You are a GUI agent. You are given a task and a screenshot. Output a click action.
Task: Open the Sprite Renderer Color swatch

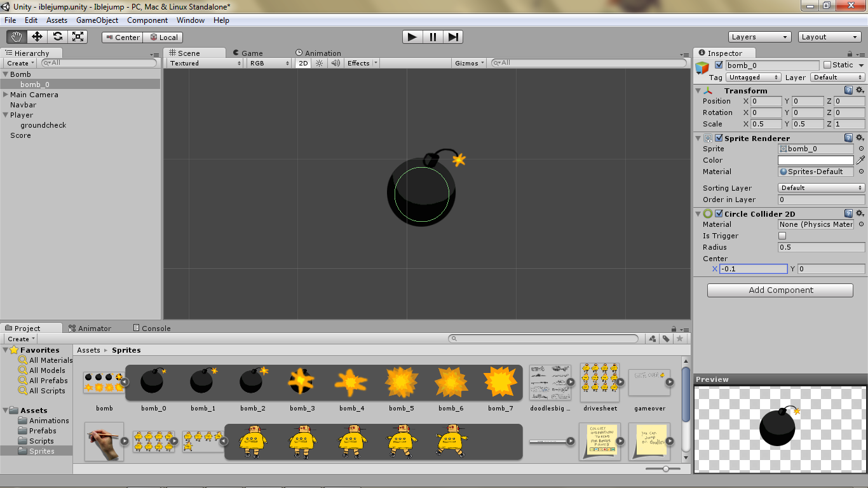(816, 160)
